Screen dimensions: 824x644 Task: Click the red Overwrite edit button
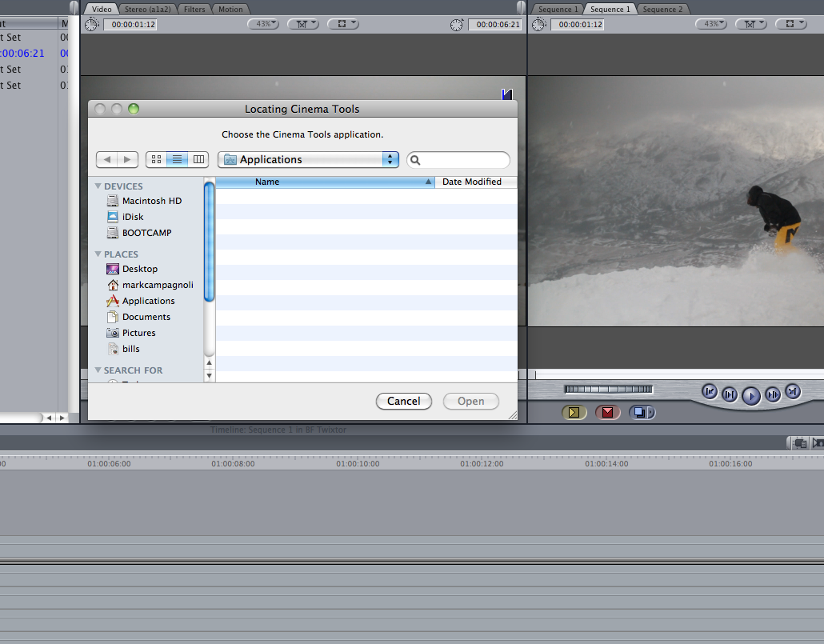[x=607, y=412]
